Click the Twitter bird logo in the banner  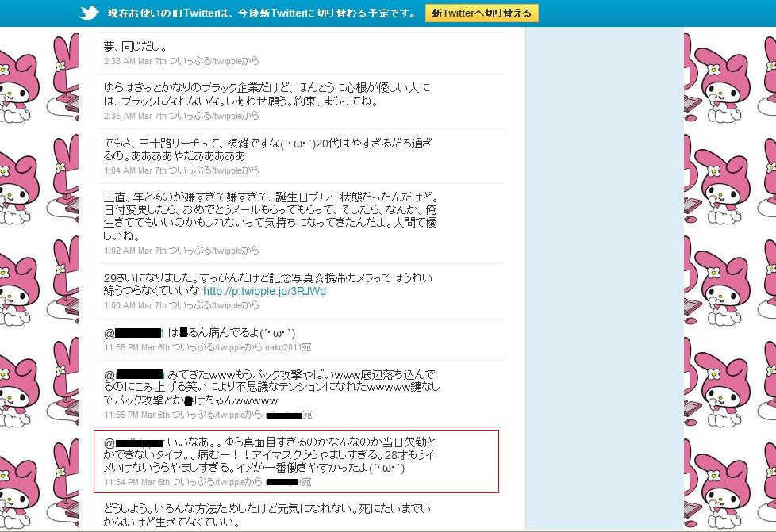point(89,13)
